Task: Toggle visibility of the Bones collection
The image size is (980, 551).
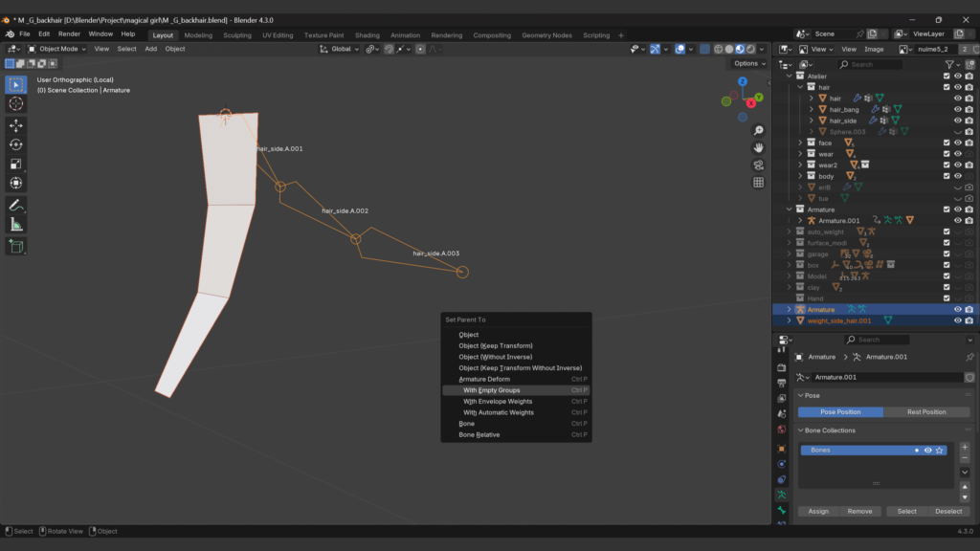Action: (x=927, y=450)
